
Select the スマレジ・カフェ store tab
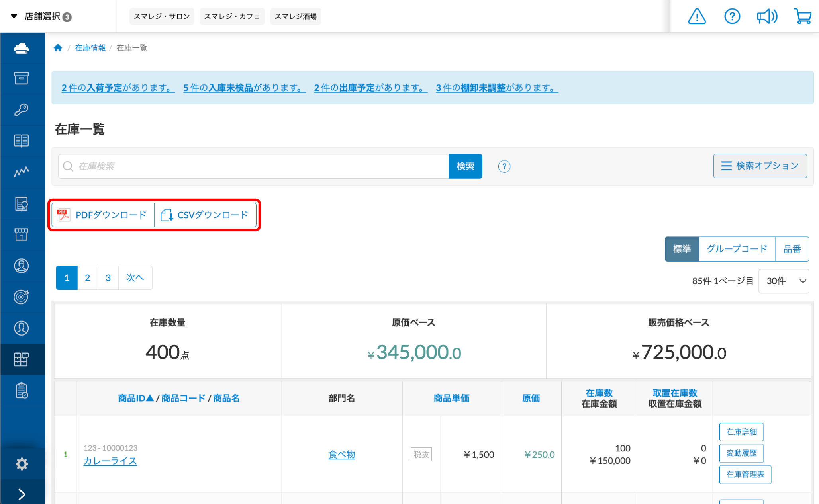click(x=232, y=16)
